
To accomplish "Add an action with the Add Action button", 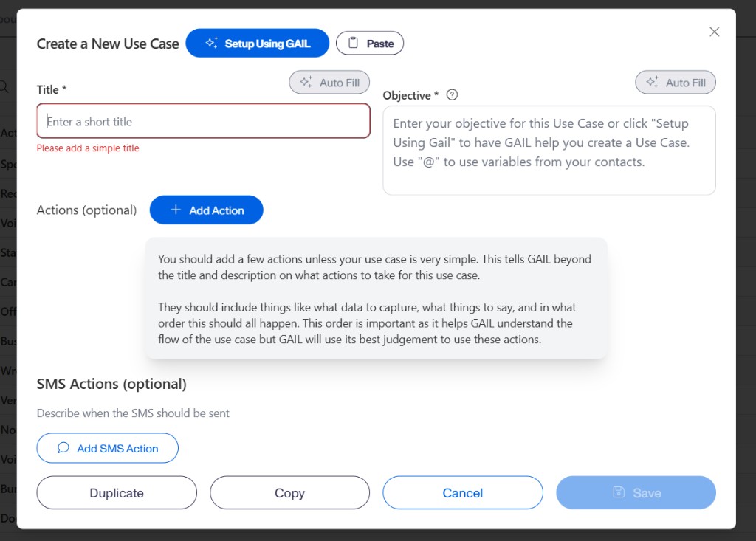I will point(206,210).
